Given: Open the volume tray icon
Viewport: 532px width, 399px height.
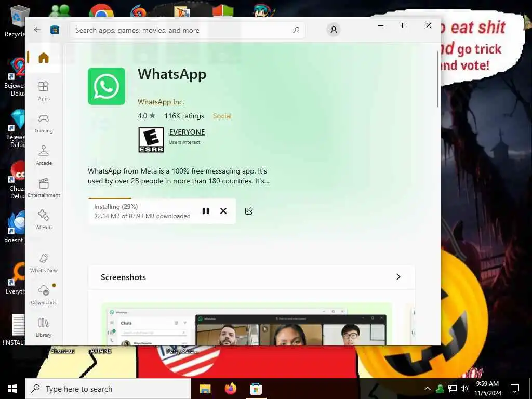Looking at the screenshot, I should (464, 389).
